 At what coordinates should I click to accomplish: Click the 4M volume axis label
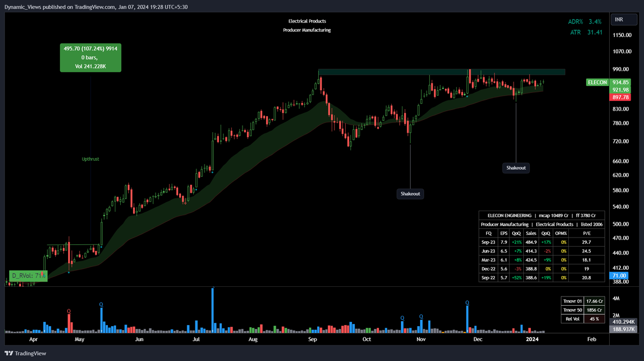pos(617,298)
